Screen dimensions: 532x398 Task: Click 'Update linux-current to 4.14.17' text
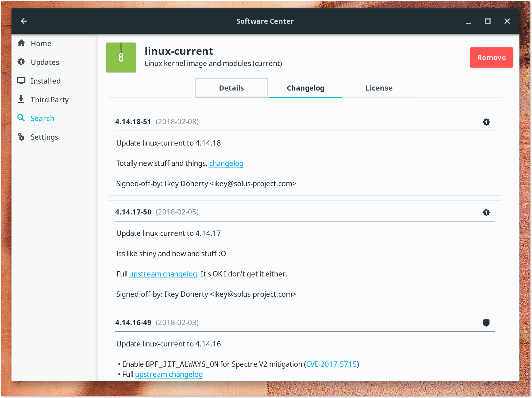(x=168, y=233)
